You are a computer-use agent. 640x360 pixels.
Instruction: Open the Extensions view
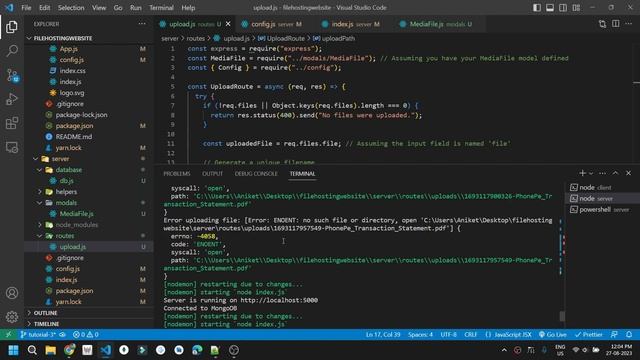click(x=12, y=123)
